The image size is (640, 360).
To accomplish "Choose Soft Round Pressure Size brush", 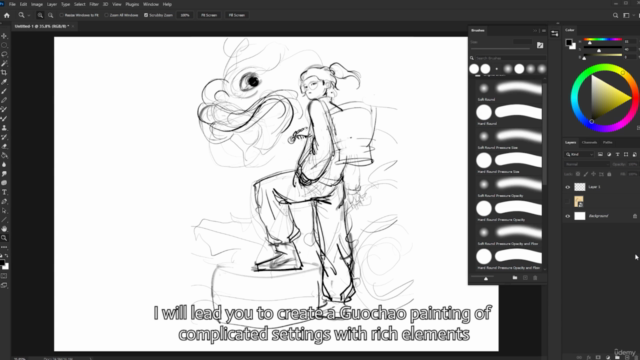I will (509, 138).
